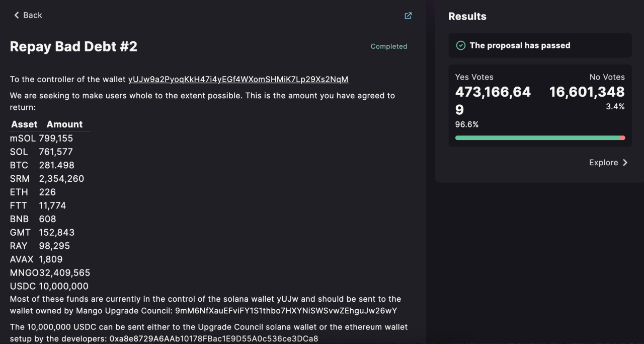Click the green checkmark passed icon
The height and width of the screenshot is (344, 644).
(460, 45)
